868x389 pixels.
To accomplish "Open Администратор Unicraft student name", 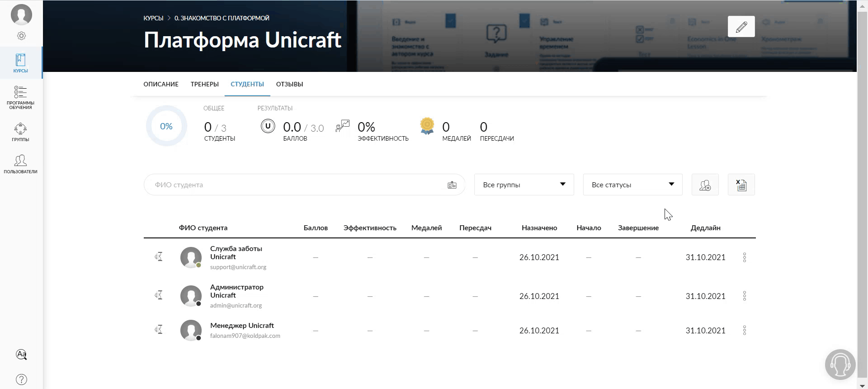I will (237, 291).
